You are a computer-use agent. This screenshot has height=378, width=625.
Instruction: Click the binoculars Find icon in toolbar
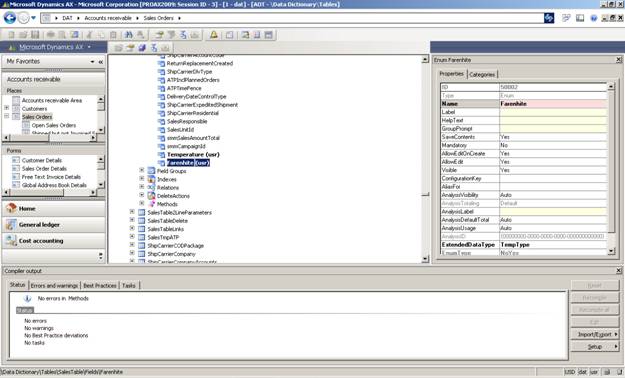128,35
